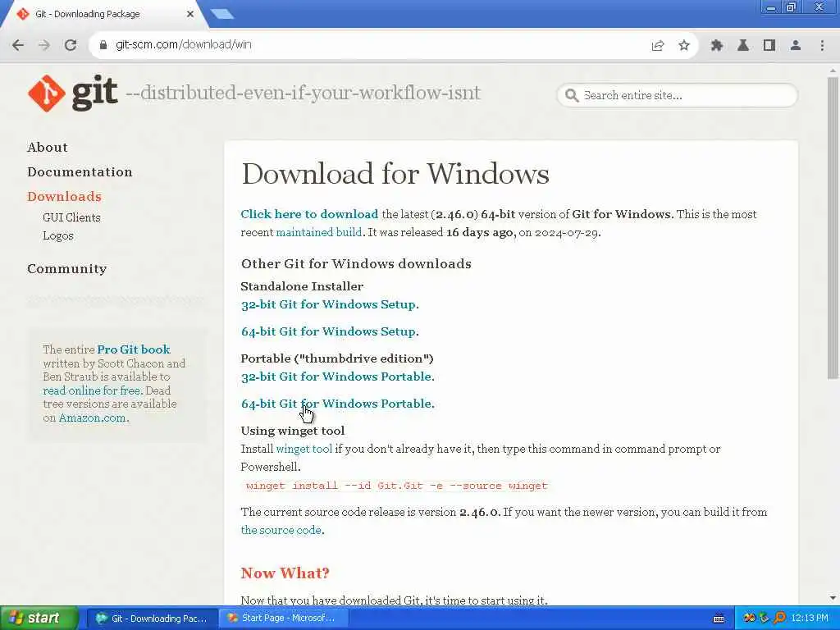Image resolution: width=840 pixels, height=630 pixels.
Task: Toggle the side panel icon
Action: (769, 46)
